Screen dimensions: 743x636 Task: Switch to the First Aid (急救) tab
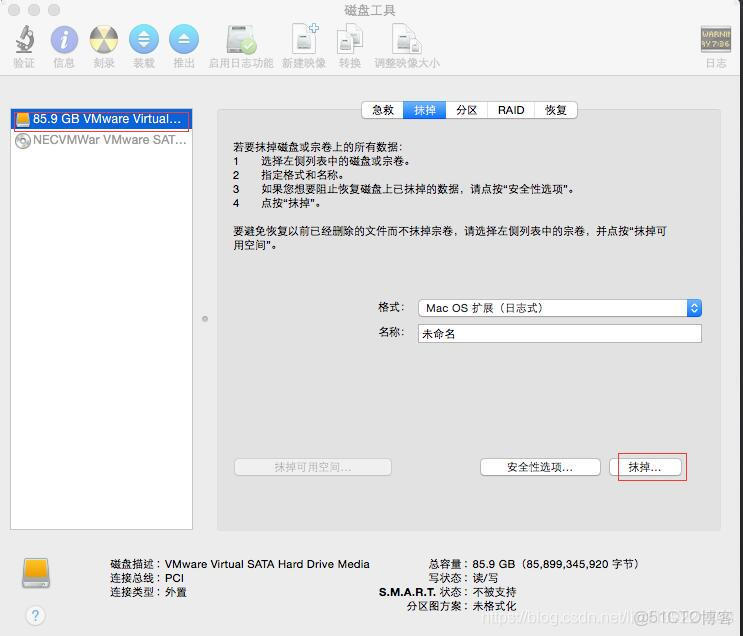[x=382, y=110]
